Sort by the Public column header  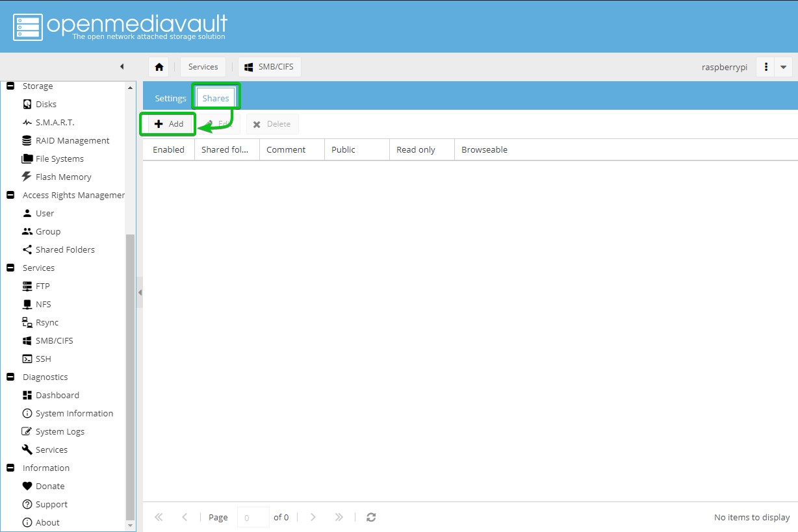click(357, 149)
